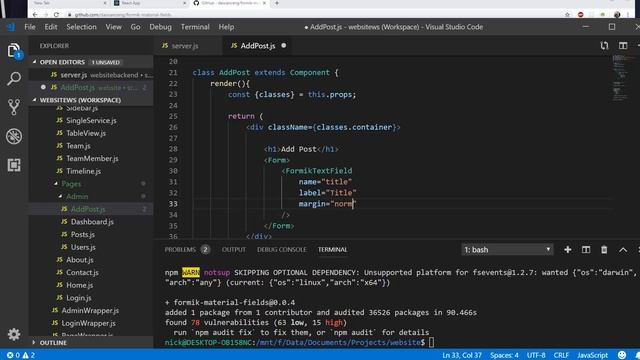Open Users.js in the Admin folder

(x=91, y=247)
